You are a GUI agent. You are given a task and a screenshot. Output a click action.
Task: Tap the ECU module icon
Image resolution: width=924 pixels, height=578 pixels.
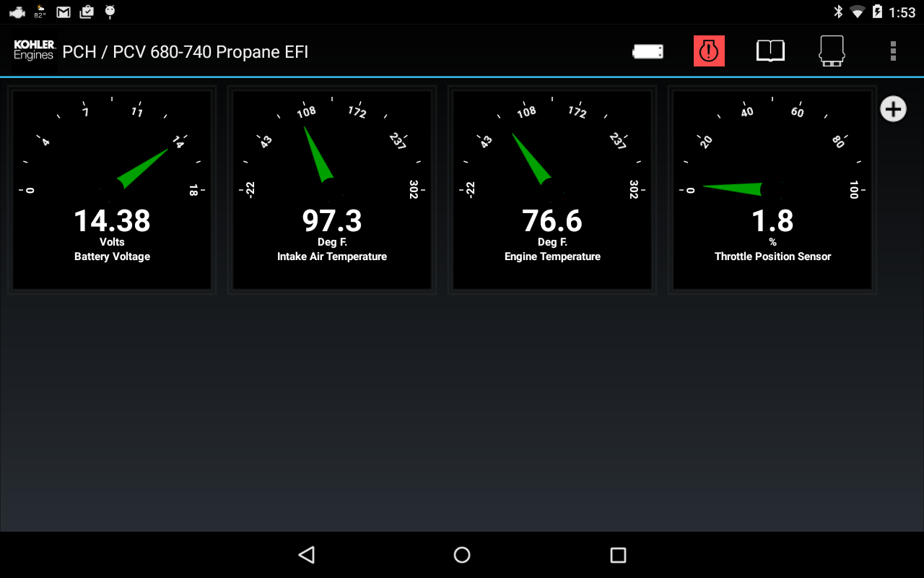tap(832, 51)
